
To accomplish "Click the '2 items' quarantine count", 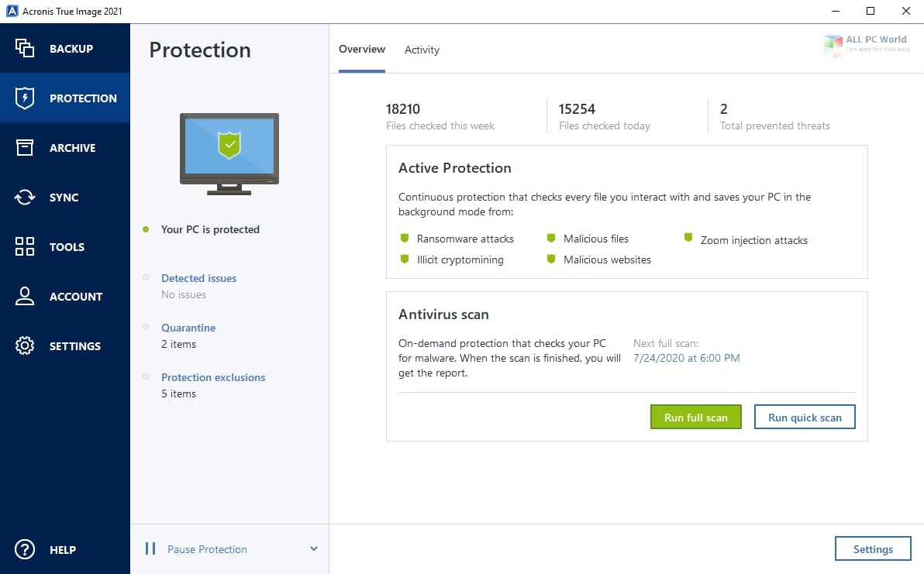I will point(178,344).
